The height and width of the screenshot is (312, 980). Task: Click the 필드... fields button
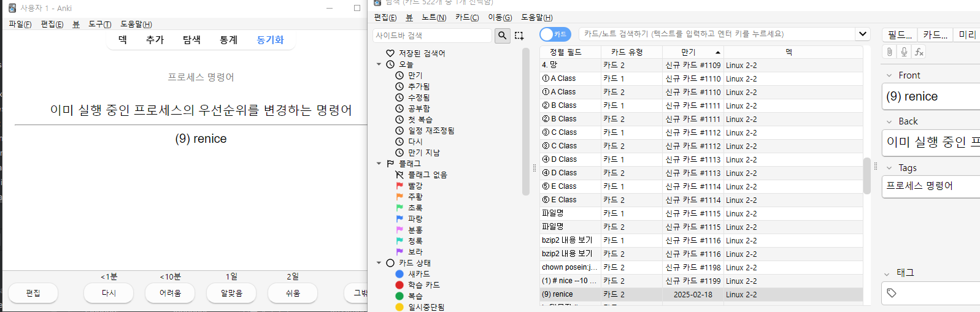[x=900, y=34]
